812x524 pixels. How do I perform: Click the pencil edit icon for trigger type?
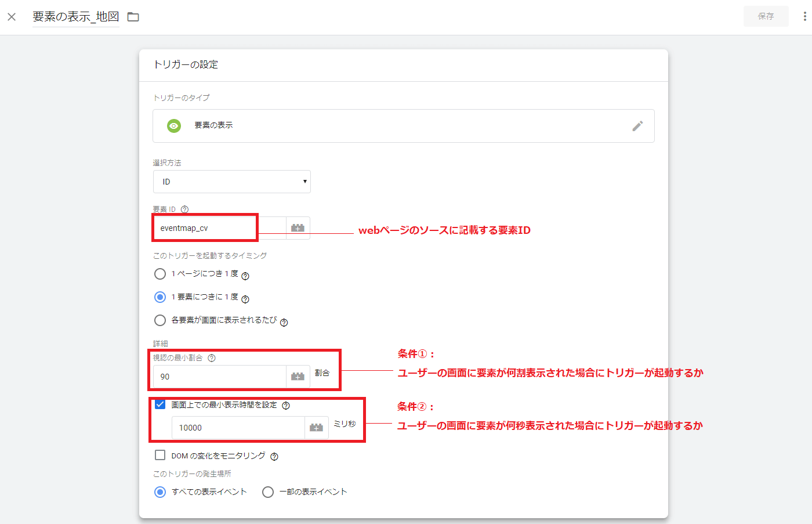tap(637, 126)
